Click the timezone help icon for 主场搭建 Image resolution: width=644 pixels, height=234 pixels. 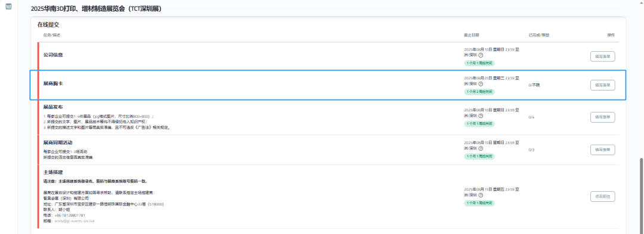tap(481, 195)
